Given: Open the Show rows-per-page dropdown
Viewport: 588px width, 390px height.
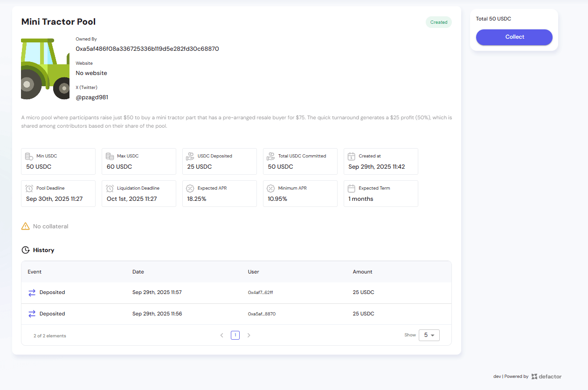Looking at the screenshot, I should [x=429, y=335].
